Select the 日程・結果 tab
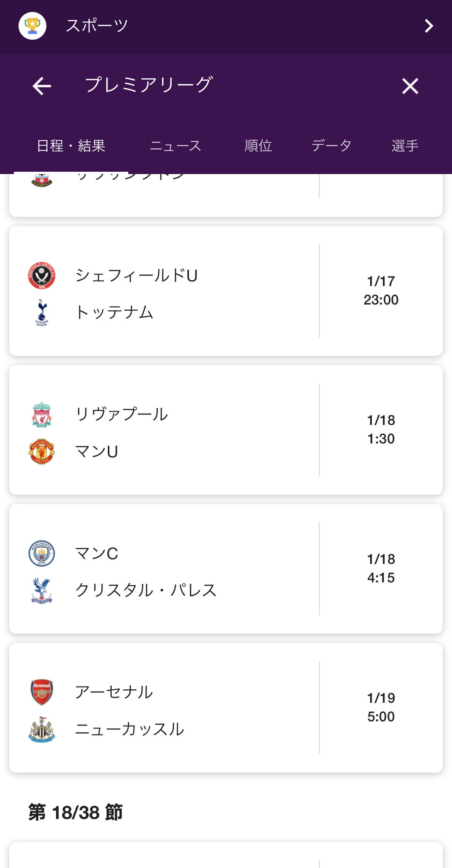 click(71, 146)
